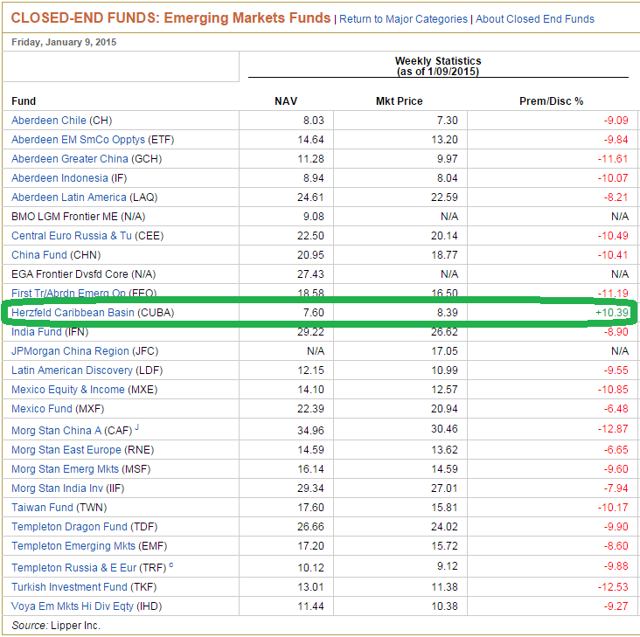640x637 pixels.
Task: Click the 7.60 NAV of Herzfeld Caribbean
Action: click(313, 313)
